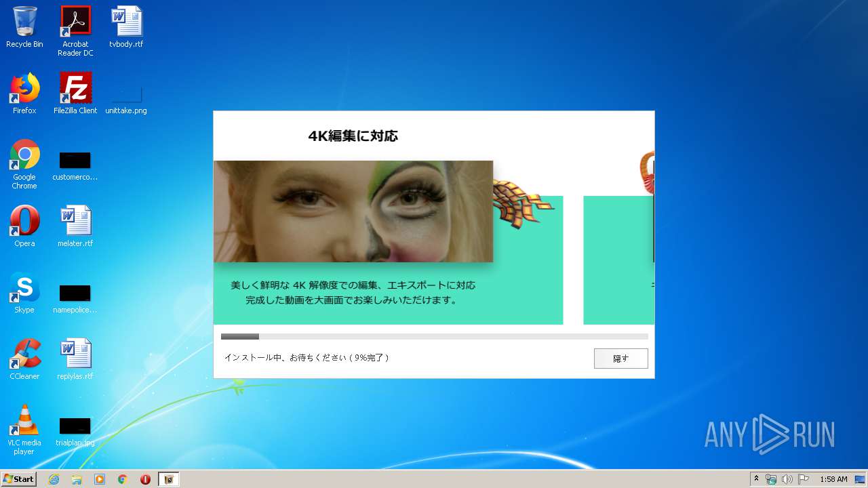
Task: Select the unittake.png file icon
Action: (126, 94)
